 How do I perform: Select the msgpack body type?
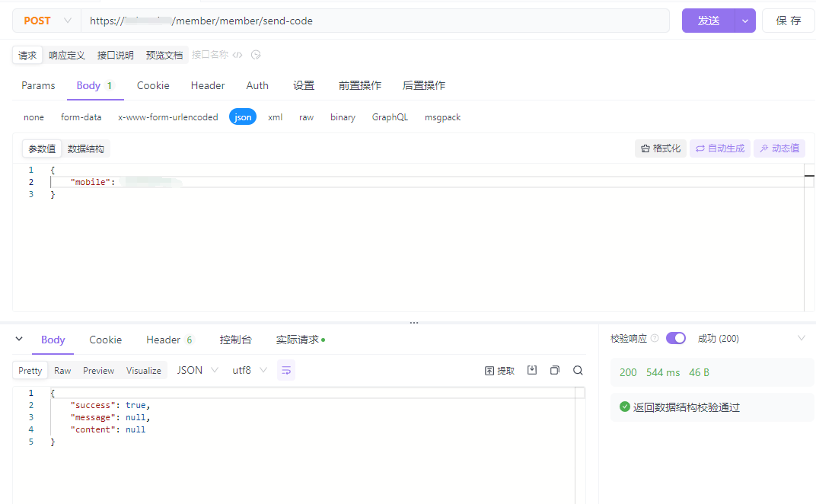pos(443,117)
